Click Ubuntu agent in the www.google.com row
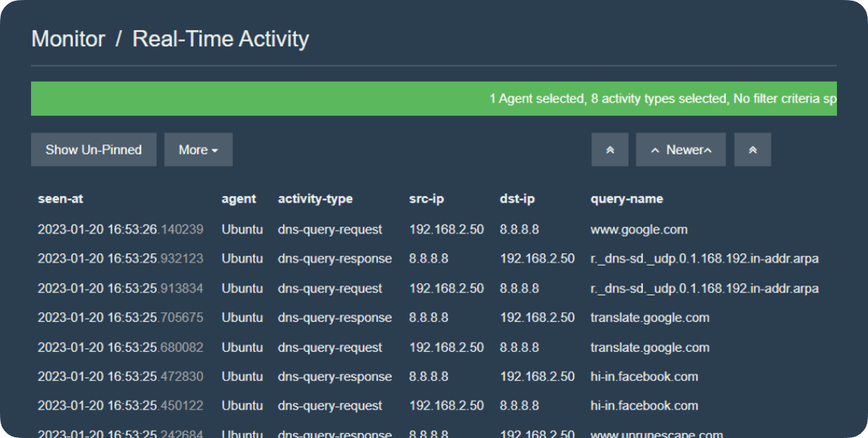Viewport: 868px width, 438px height. point(242,230)
